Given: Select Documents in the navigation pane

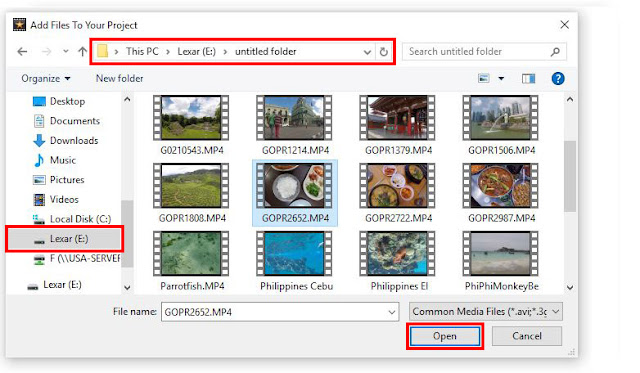Looking at the screenshot, I should pos(66,121).
